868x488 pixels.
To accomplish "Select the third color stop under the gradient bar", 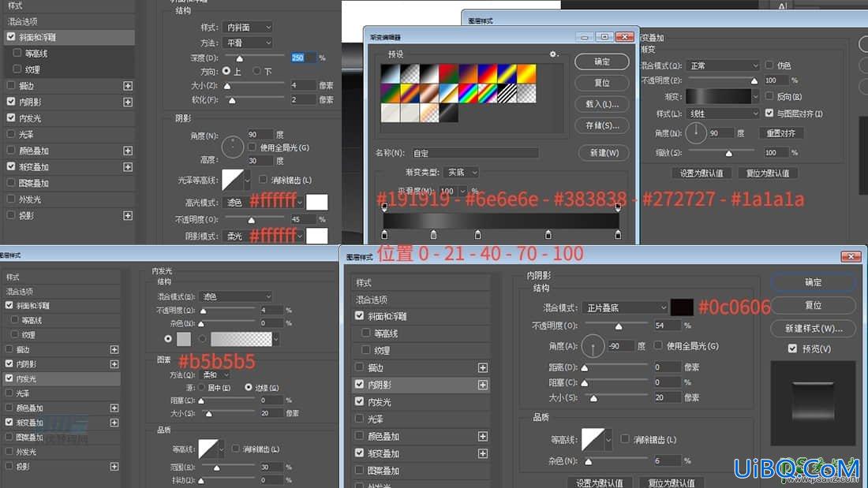I will coord(477,235).
